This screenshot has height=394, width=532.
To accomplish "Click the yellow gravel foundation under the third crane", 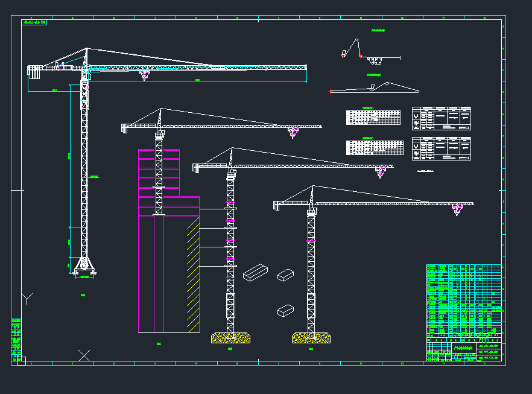I will pyautogui.click(x=230, y=338).
